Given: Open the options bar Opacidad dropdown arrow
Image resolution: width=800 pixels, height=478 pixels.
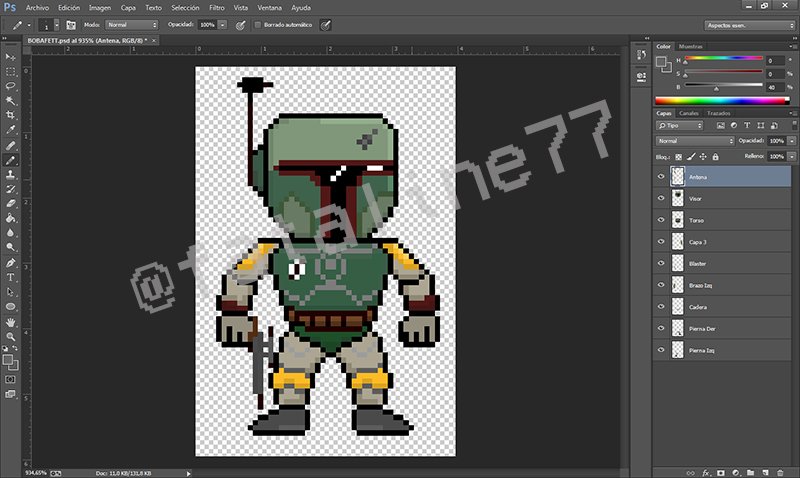Looking at the screenshot, I should coord(223,24).
